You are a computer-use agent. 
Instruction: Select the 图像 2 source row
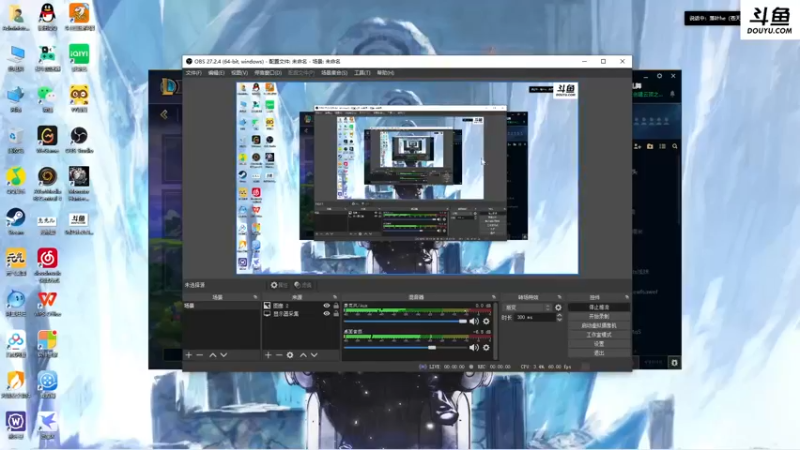(x=301, y=306)
